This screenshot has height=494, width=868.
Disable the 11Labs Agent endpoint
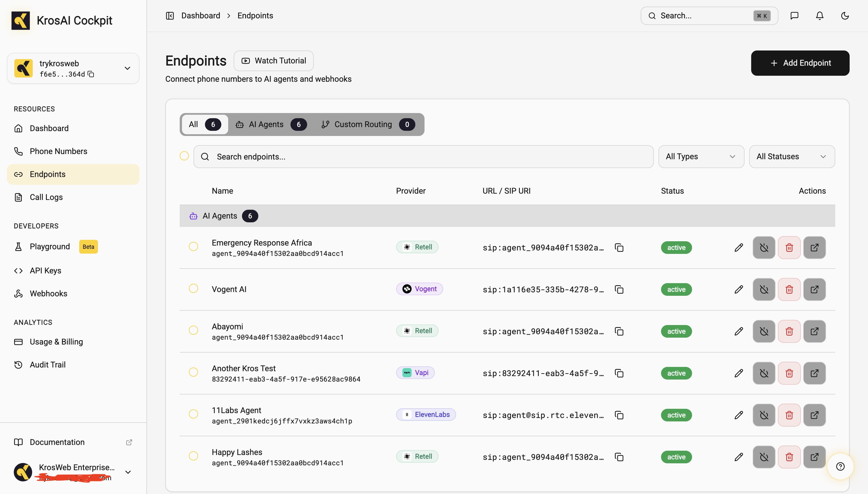(x=764, y=415)
